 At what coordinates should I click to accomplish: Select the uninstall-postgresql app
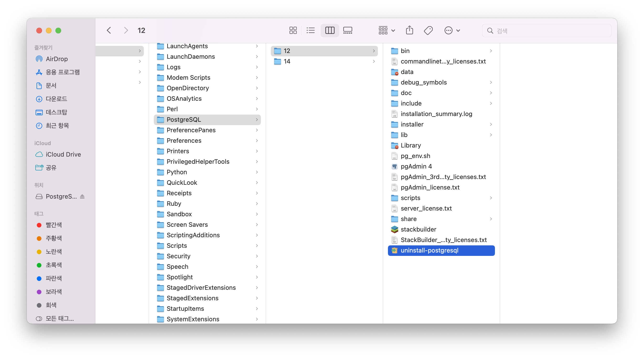pos(441,251)
